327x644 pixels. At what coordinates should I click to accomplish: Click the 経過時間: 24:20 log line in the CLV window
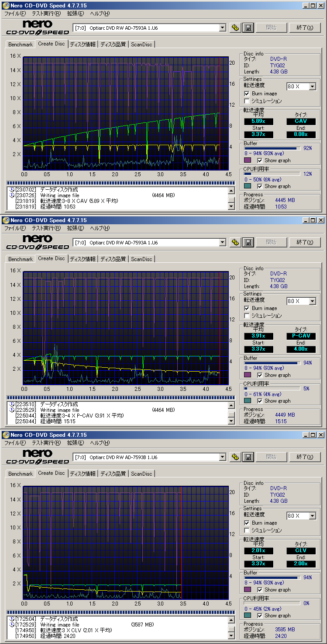[x=58, y=636]
